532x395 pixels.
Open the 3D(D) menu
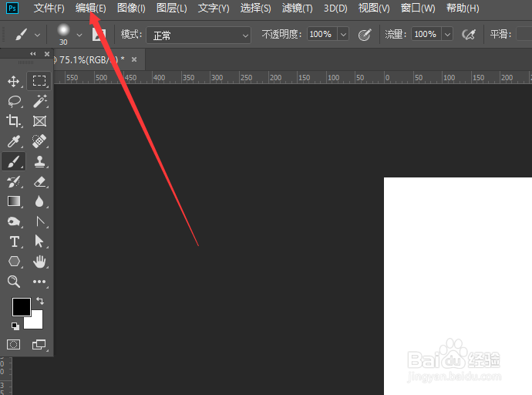pyautogui.click(x=335, y=8)
